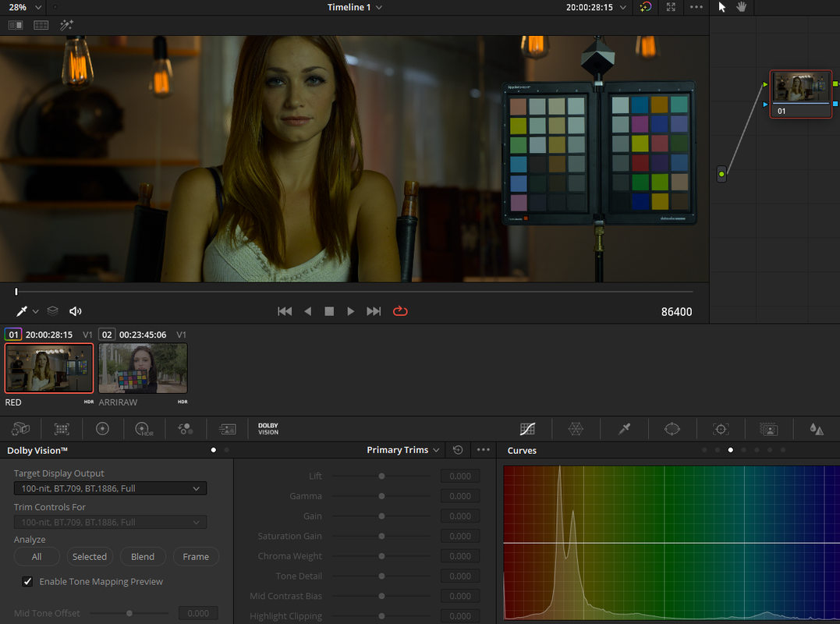Click the Analyze Frame button
Viewport: 840px width, 624px height.
click(x=196, y=556)
